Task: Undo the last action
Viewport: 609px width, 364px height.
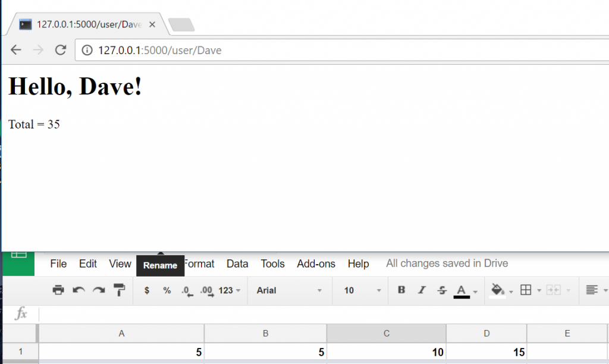Action: click(x=79, y=290)
